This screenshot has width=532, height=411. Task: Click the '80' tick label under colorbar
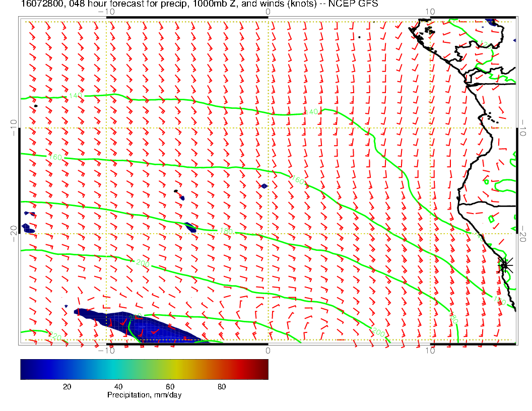[x=222, y=387]
